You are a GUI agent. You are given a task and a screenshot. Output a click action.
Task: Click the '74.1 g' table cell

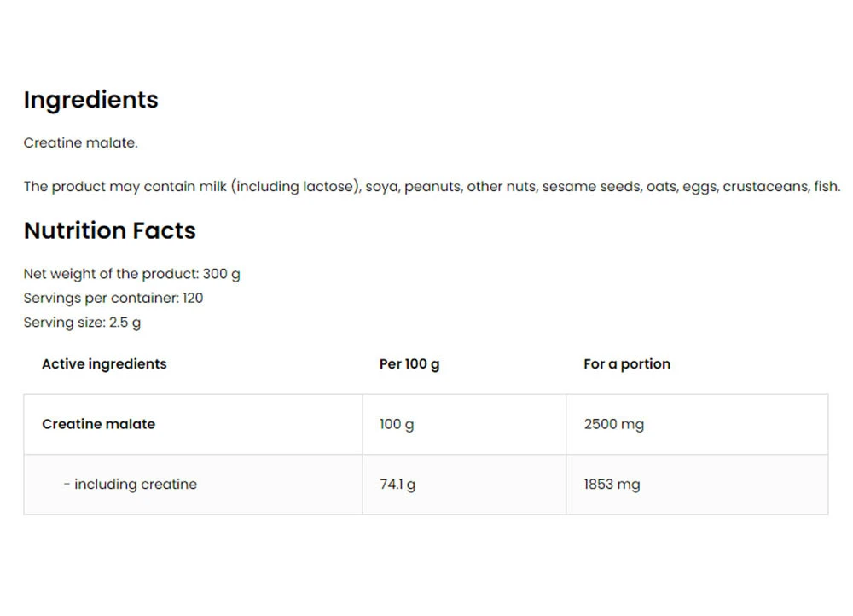(397, 485)
